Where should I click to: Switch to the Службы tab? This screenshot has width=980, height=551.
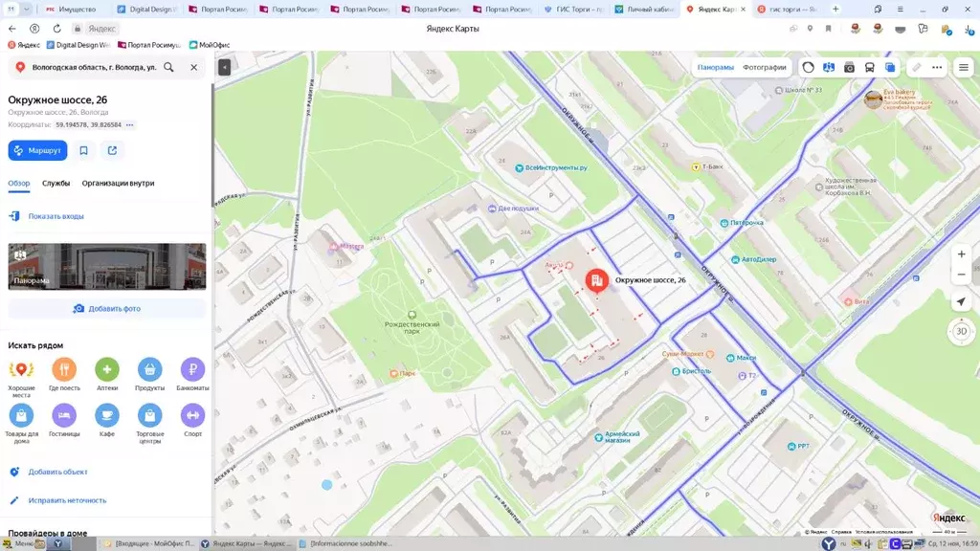pyautogui.click(x=56, y=183)
